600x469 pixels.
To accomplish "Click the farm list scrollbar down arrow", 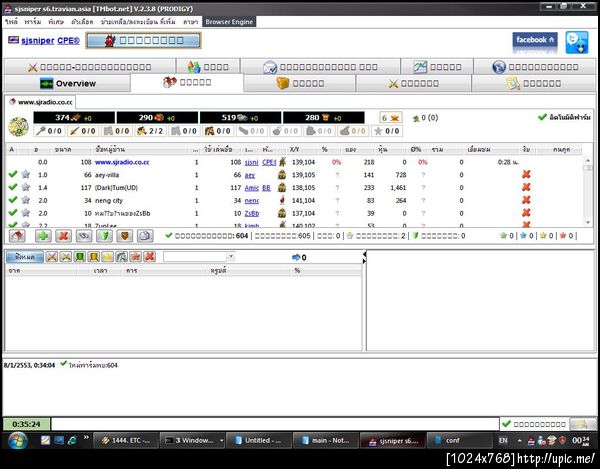I will (588, 223).
